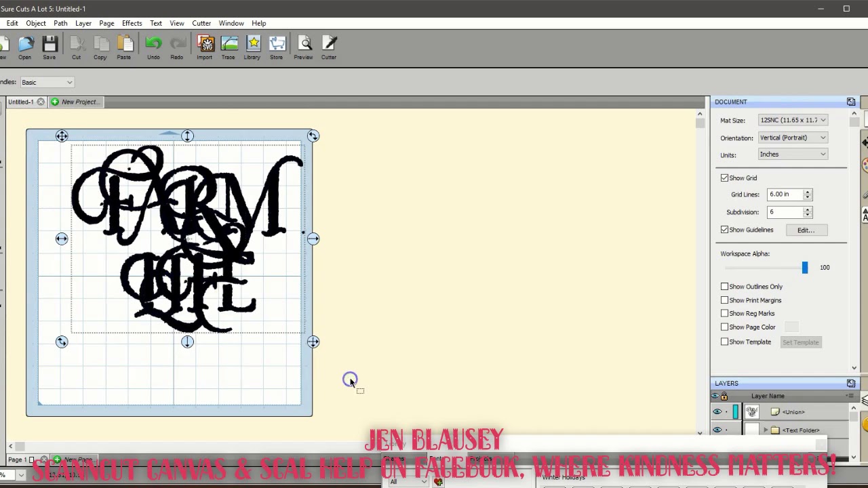Open the All category dropdown

(408, 482)
